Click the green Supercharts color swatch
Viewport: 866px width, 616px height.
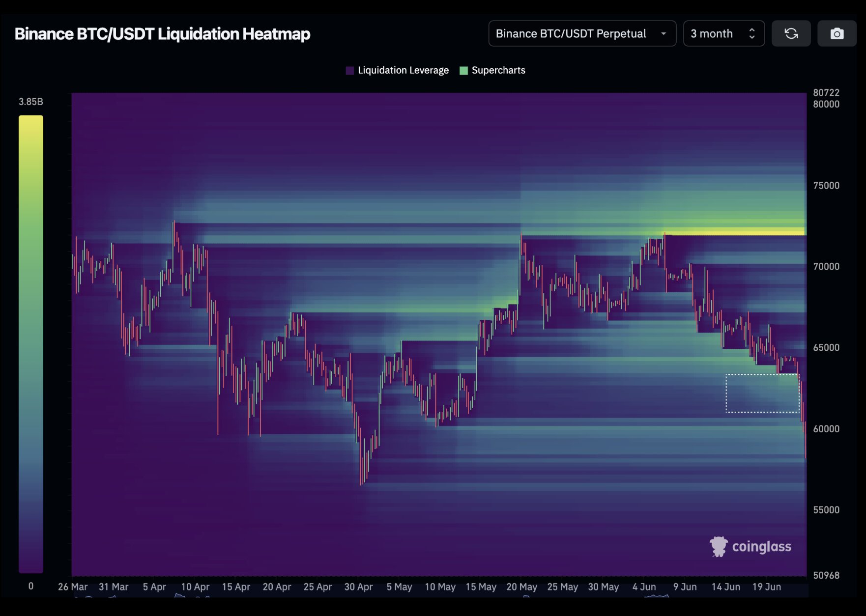(463, 70)
